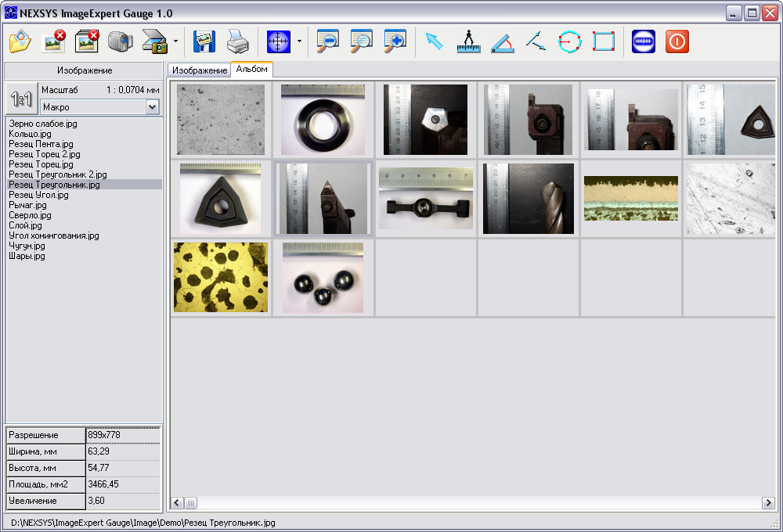Select the broken-line measurement tool
Viewport: 783px width, 532px height.
click(x=536, y=41)
